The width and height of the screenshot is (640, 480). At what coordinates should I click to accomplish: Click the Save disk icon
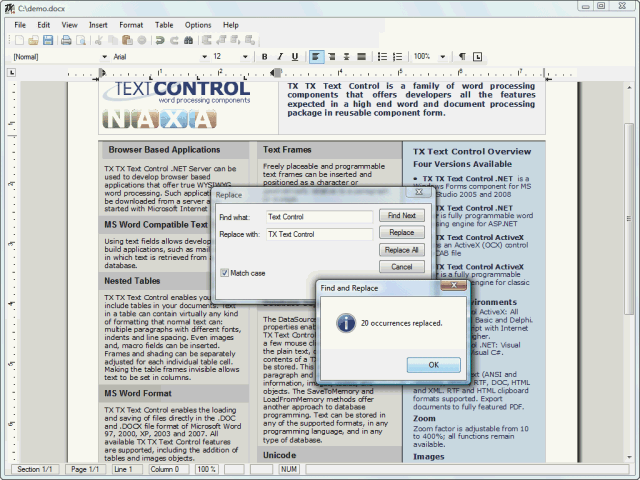(x=47, y=40)
